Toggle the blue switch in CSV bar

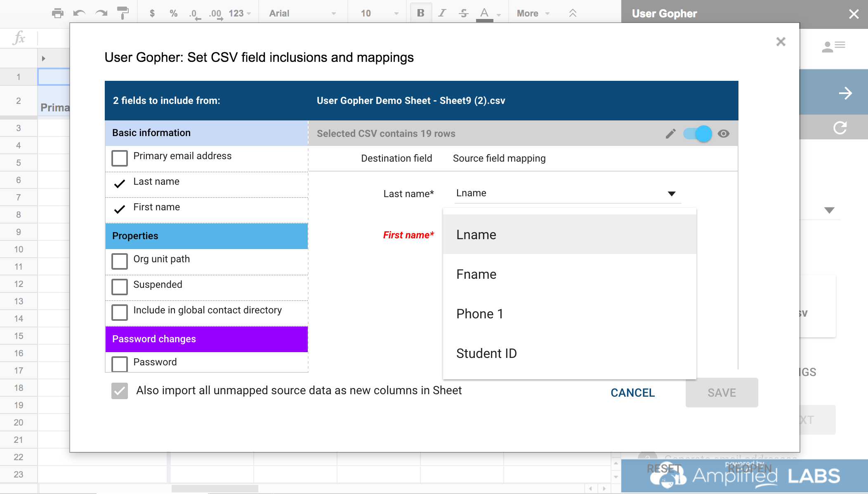pyautogui.click(x=698, y=134)
